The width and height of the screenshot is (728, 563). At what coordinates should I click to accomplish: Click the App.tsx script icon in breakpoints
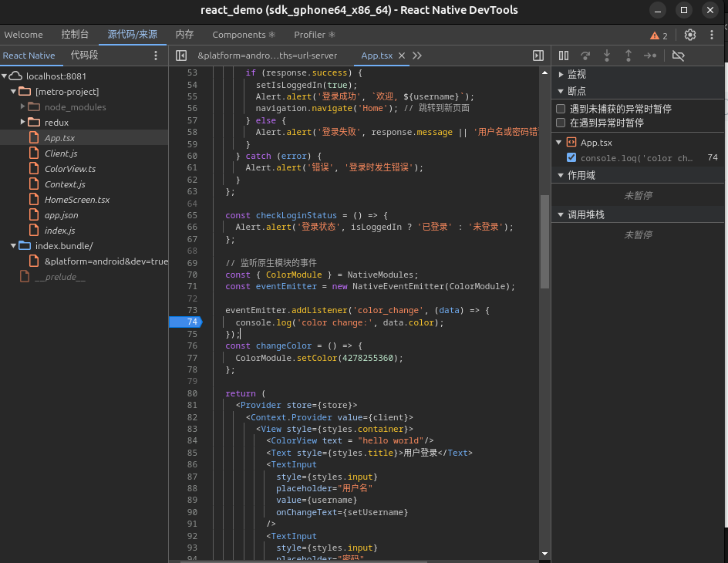coord(571,143)
